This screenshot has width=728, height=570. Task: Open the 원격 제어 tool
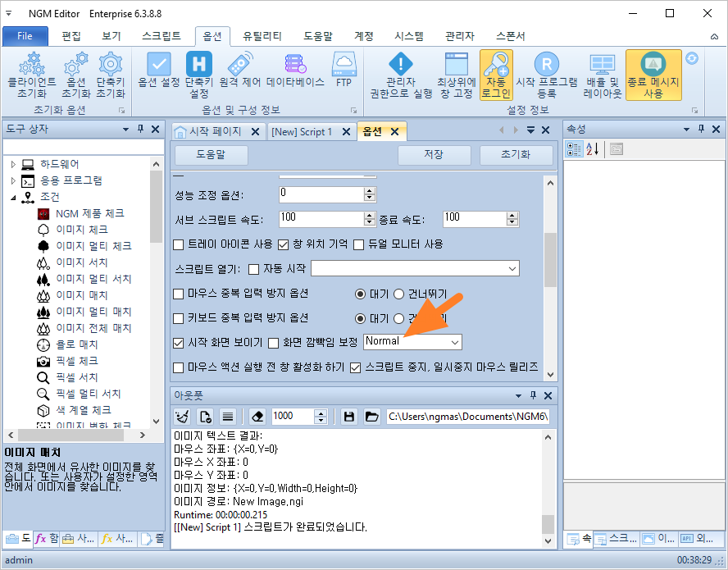coord(240,71)
